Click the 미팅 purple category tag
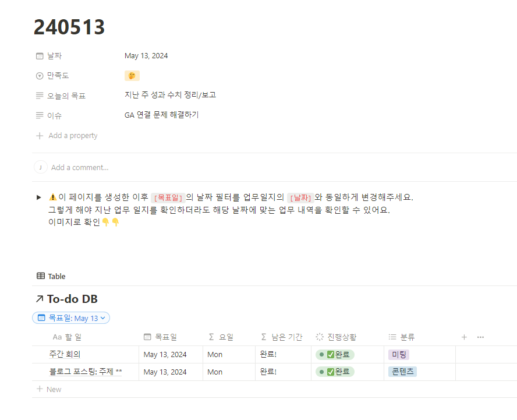Screen dimensions: 517x420 coord(399,355)
